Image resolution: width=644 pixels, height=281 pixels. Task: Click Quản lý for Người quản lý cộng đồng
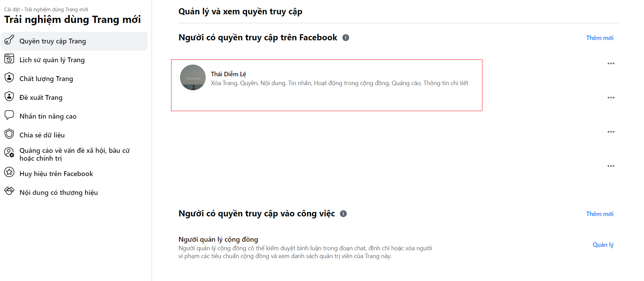click(603, 245)
